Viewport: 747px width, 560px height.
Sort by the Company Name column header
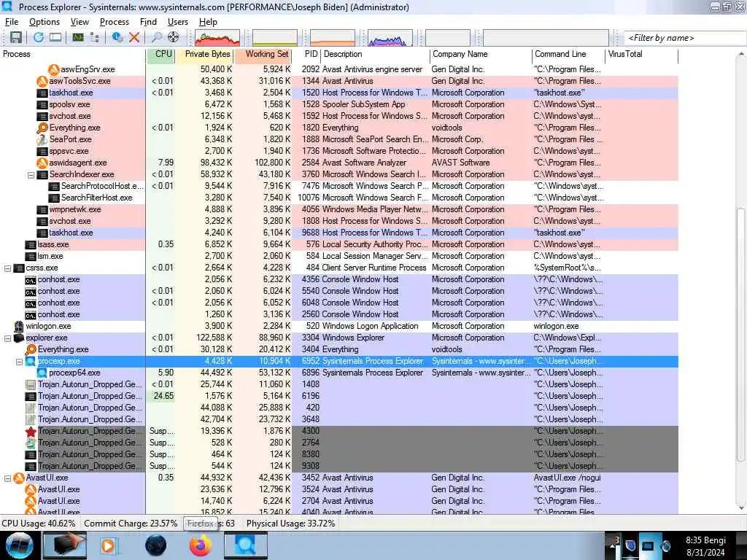[481, 54]
